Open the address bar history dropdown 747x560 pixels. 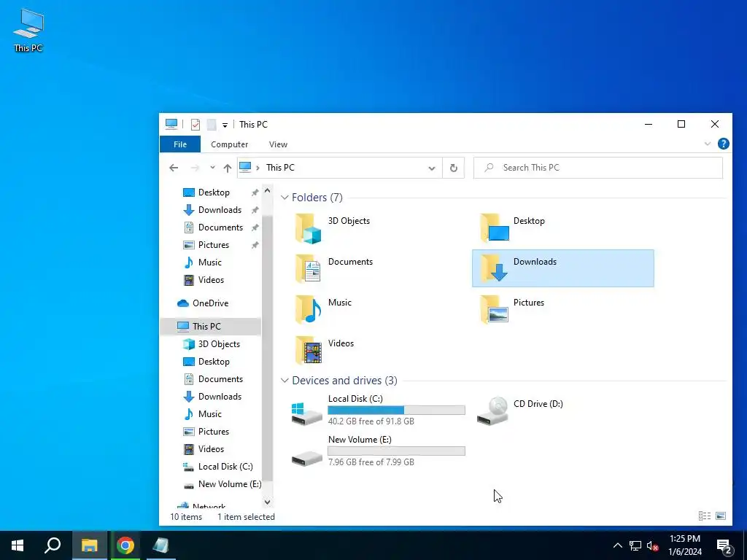[432, 168]
